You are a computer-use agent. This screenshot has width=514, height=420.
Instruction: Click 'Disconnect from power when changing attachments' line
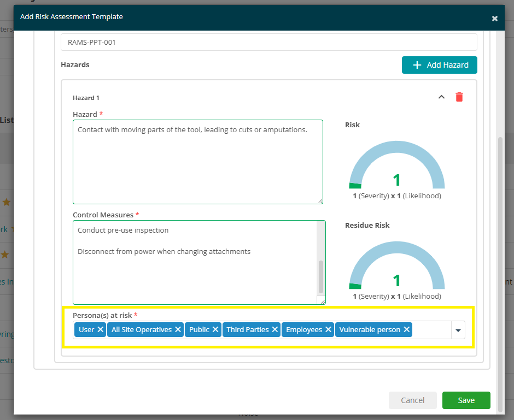point(164,251)
